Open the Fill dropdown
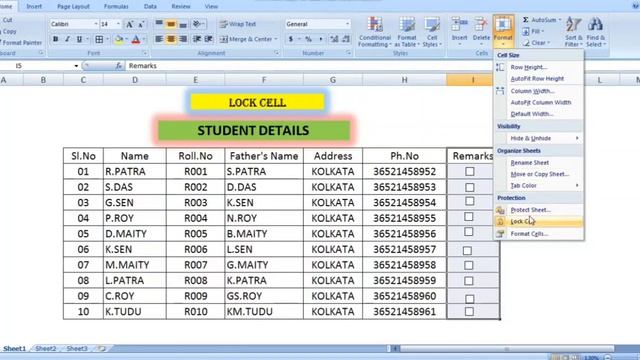 pos(533,31)
